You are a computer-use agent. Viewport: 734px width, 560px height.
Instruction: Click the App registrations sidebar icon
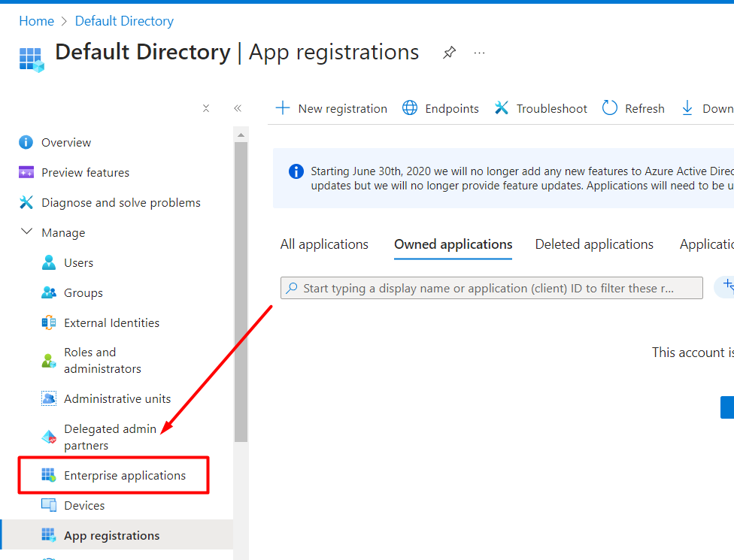point(49,535)
